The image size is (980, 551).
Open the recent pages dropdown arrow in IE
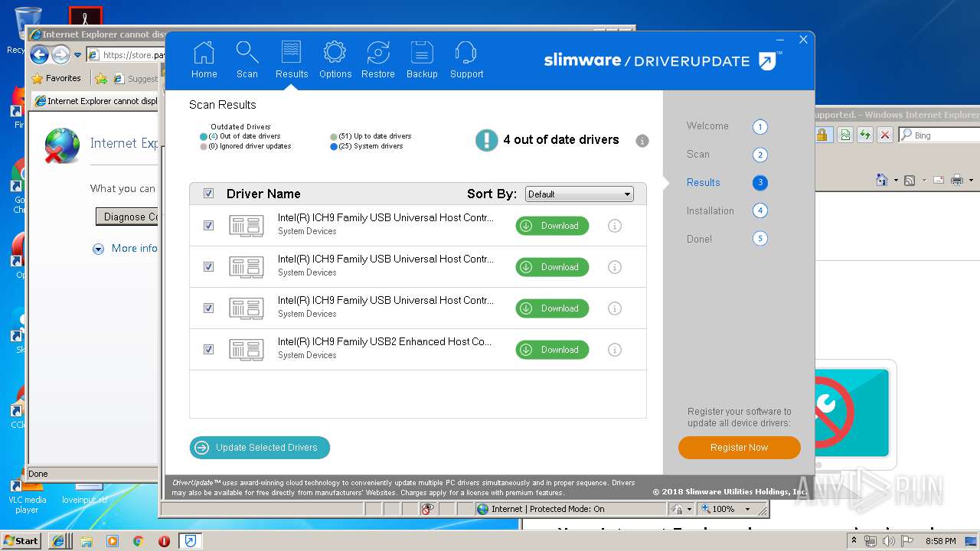click(77, 55)
